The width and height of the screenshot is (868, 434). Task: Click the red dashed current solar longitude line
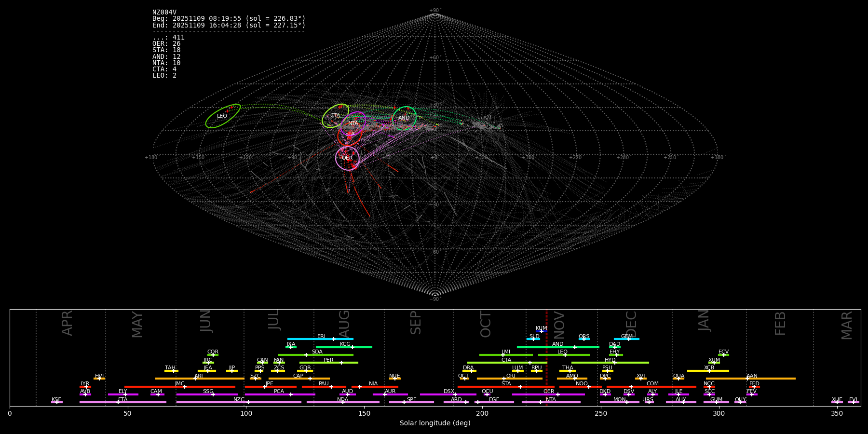pos(546,357)
